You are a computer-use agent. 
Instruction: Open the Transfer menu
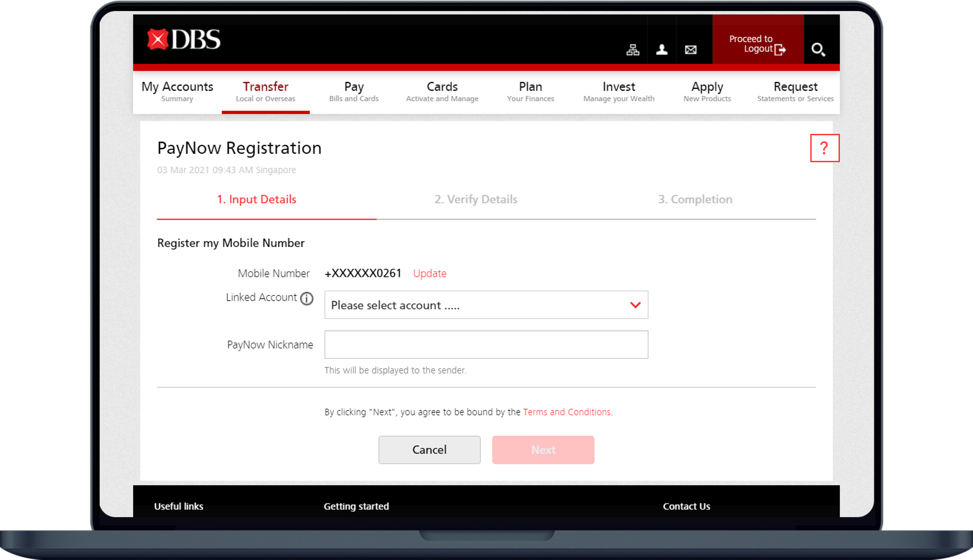coord(266,92)
